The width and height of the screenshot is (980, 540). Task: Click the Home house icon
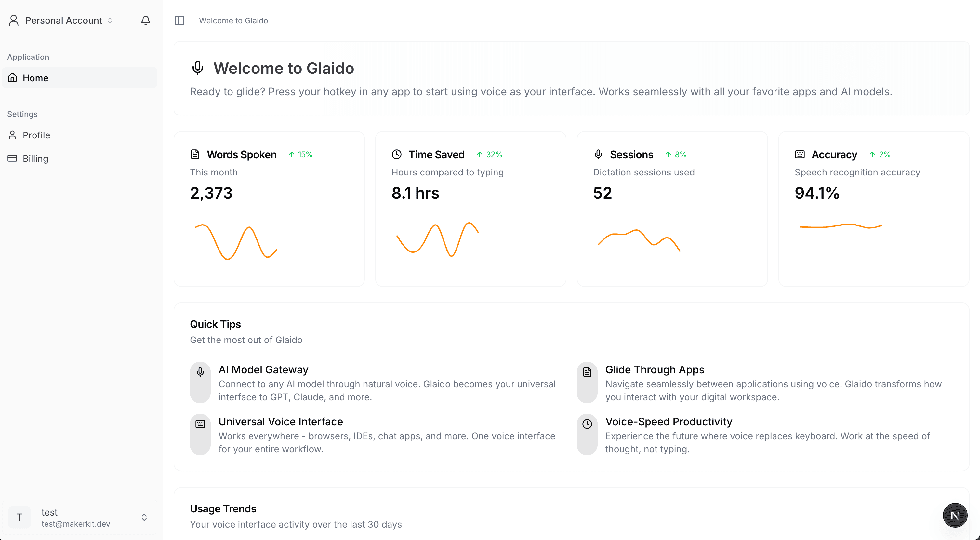point(13,78)
